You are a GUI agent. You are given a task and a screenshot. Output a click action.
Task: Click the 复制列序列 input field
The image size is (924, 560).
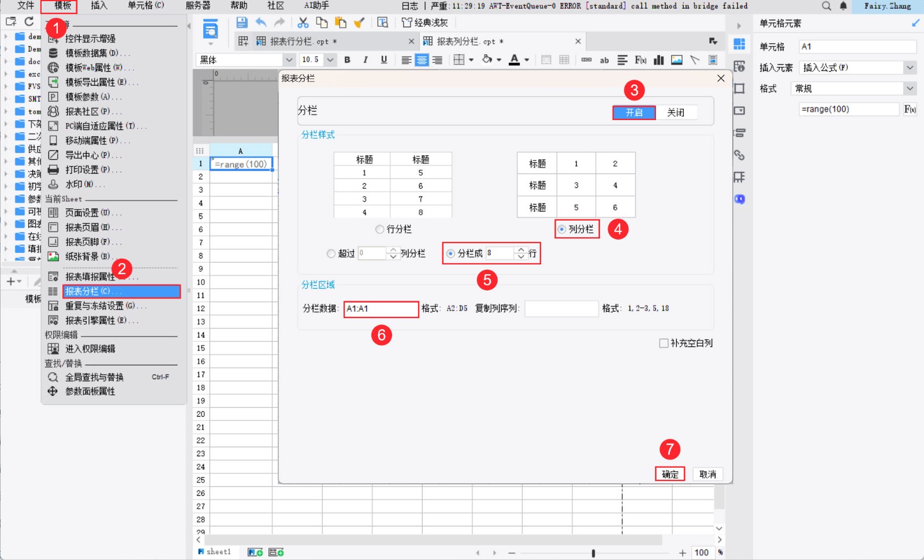[x=561, y=309]
